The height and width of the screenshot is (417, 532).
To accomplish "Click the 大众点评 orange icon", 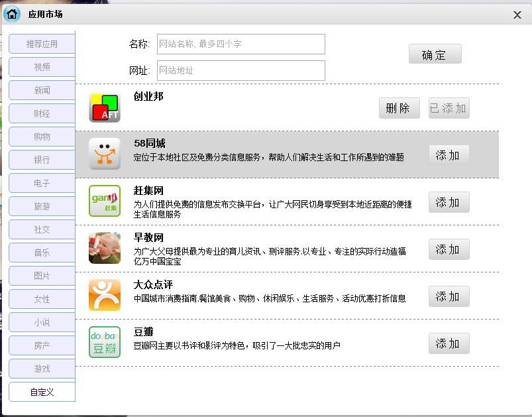I will (x=105, y=295).
